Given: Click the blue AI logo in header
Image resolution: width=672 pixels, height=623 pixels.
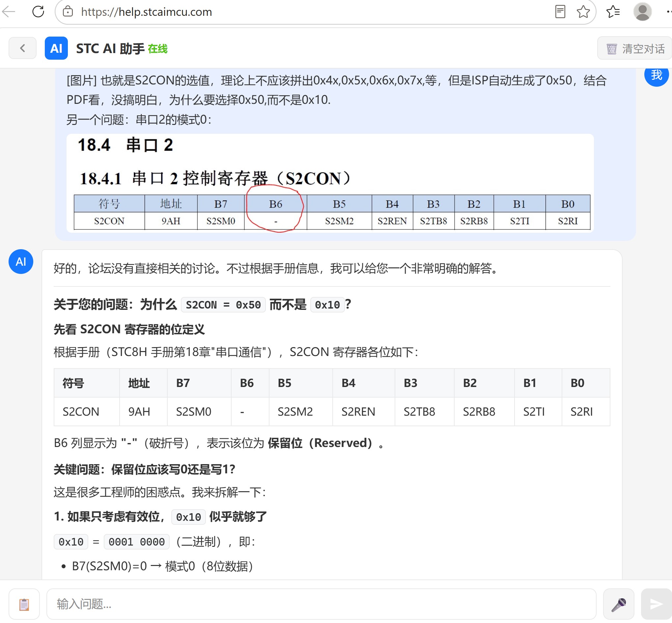Looking at the screenshot, I should tap(56, 48).
